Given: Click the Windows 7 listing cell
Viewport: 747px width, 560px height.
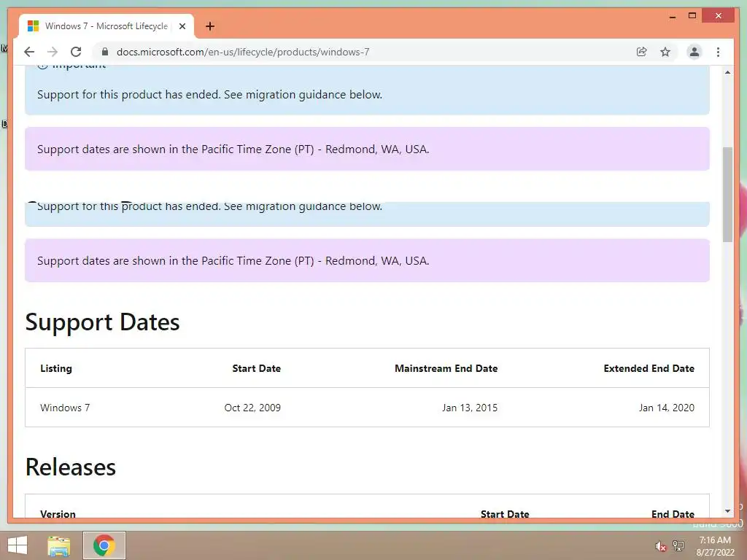Looking at the screenshot, I should pos(65,408).
